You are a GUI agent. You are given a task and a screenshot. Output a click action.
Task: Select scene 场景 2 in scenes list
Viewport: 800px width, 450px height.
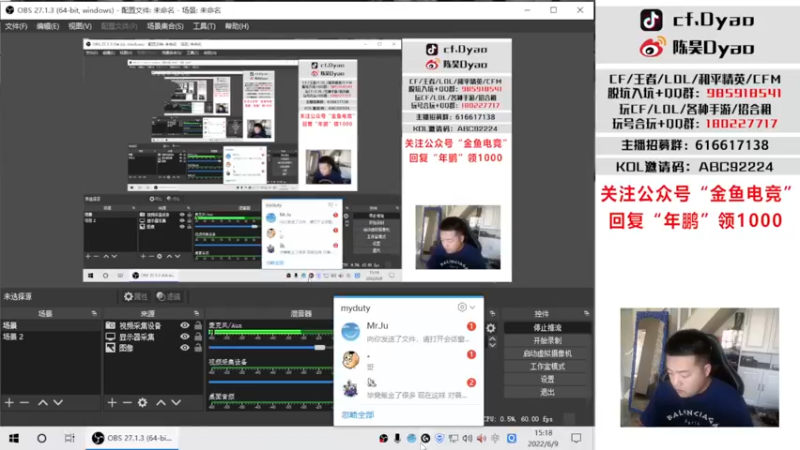[x=51, y=337]
